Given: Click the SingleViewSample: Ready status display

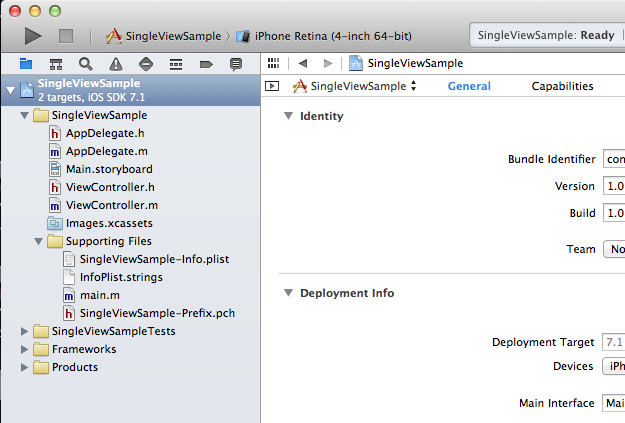Looking at the screenshot, I should tap(547, 35).
